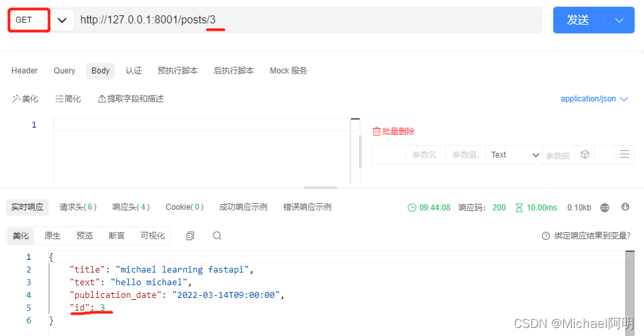
Task: Switch to the Header tab
Action: pos(25,71)
